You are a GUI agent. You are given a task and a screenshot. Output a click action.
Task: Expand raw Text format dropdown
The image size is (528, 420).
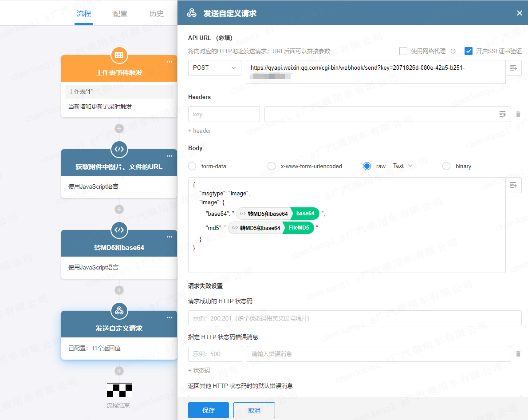[x=402, y=166]
